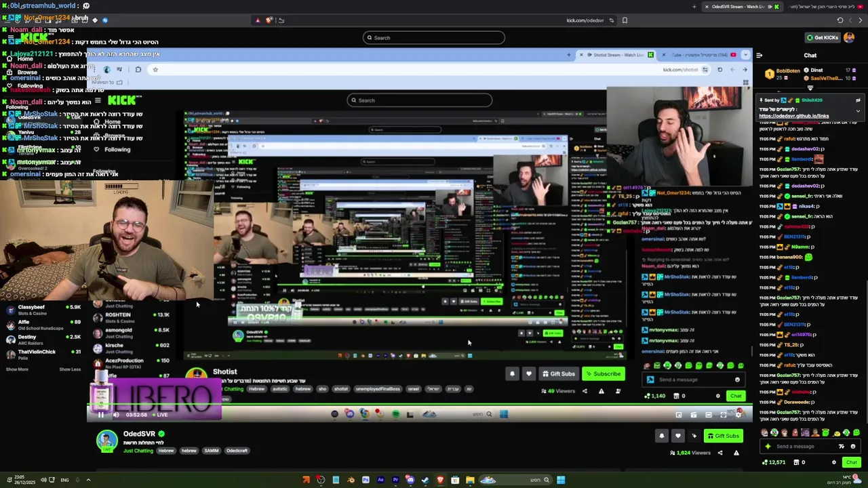Select the SAMIM tag
Image resolution: width=868 pixels, height=488 pixels.
click(212, 451)
